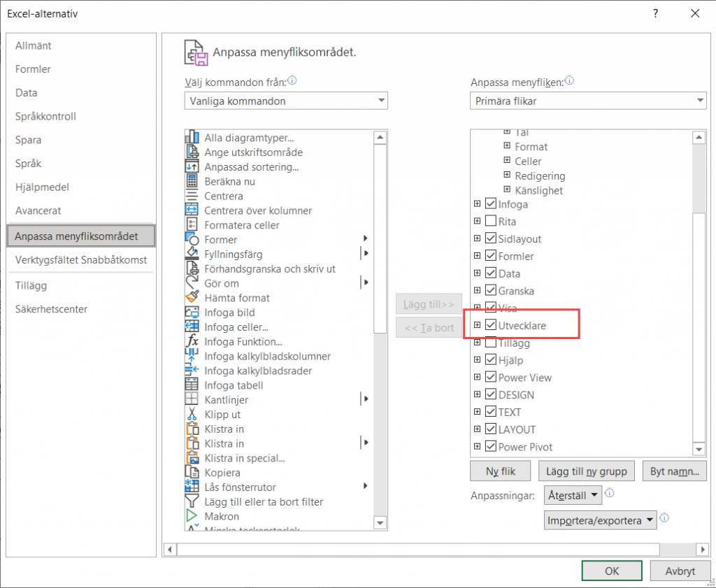Click the Fyllningsfärg paint bucket icon
The image size is (716, 588).
(x=192, y=254)
